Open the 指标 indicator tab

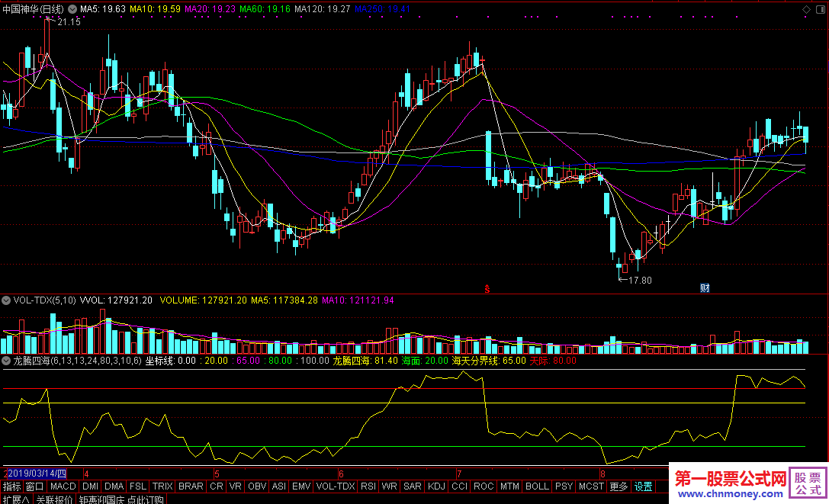[x=11, y=486]
